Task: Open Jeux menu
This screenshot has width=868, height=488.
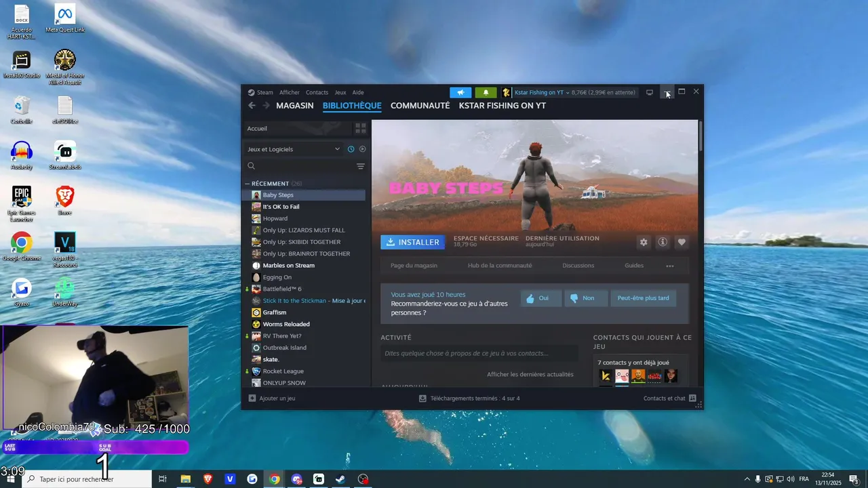Action: click(x=340, y=92)
